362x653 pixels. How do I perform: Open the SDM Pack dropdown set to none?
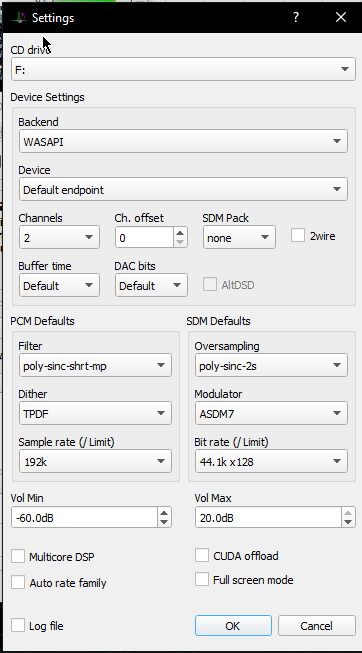(x=239, y=237)
